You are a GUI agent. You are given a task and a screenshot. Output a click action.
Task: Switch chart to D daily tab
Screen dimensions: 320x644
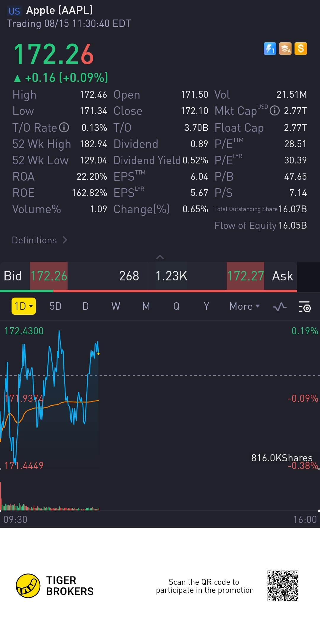coord(86,306)
